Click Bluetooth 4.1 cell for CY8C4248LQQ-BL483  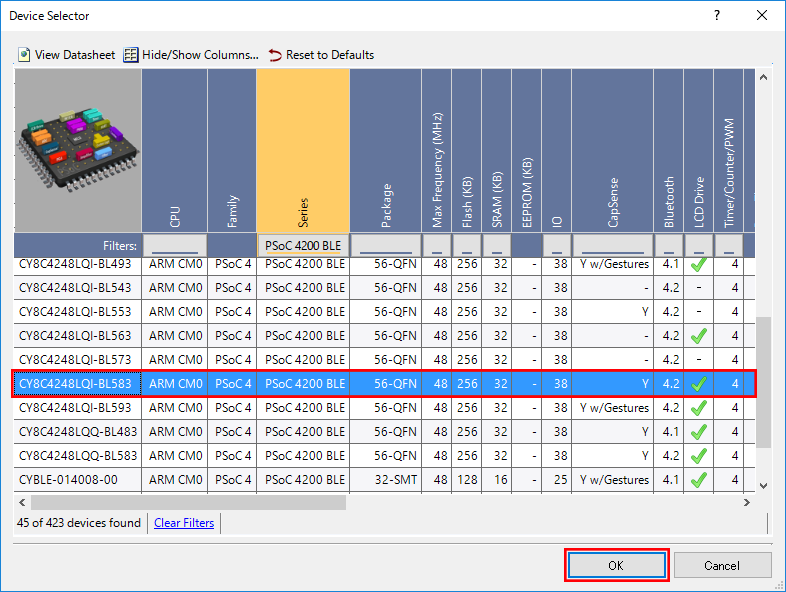pos(669,432)
